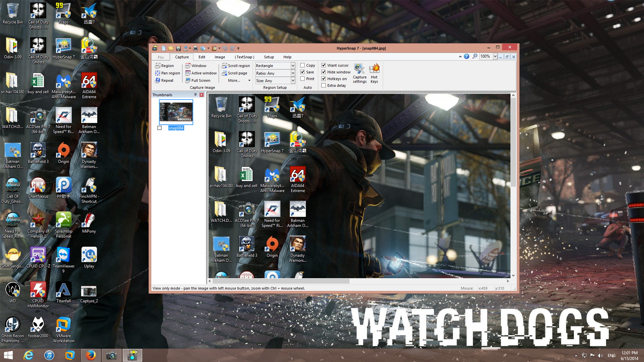
Task: Switch to the Edit tab
Action: (202, 57)
